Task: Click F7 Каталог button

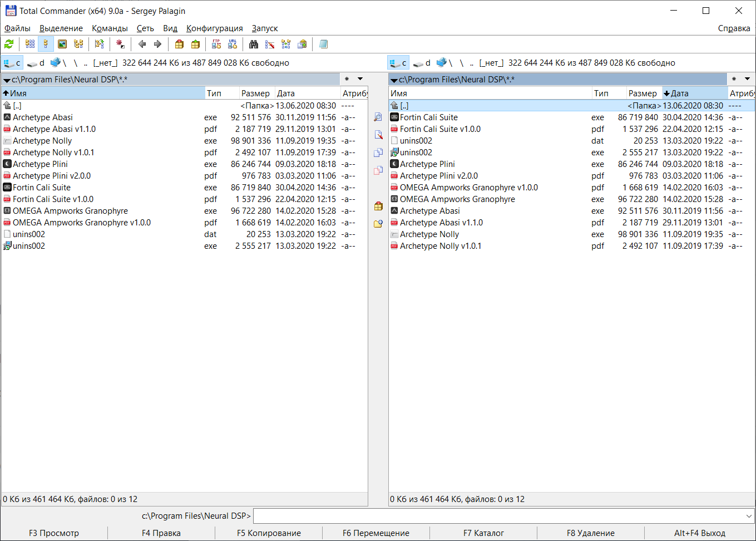Action: click(483, 533)
